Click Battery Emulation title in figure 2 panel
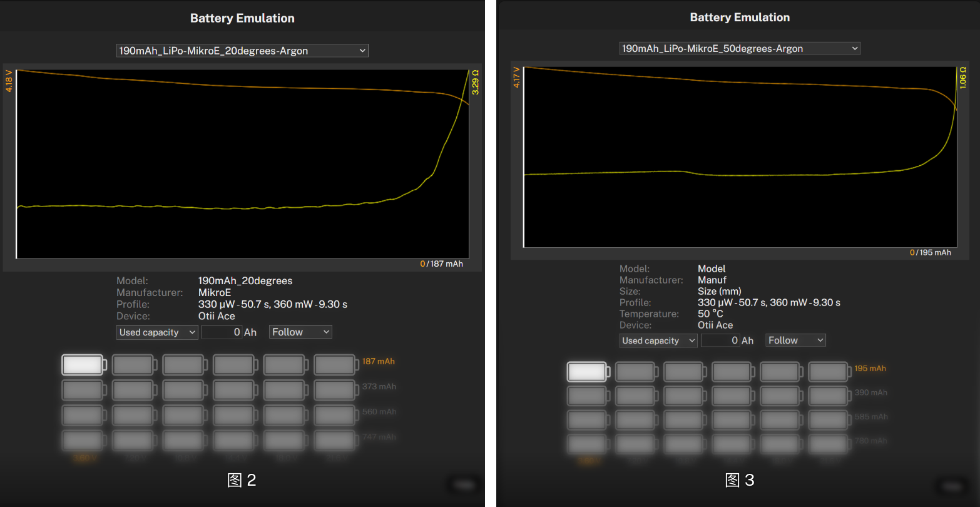Viewport: 980px width, 507px height. (x=242, y=18)
